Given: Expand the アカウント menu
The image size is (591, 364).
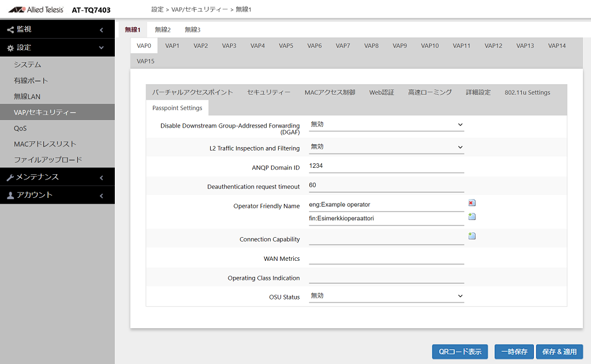Looking at the screenshot, I should [57, 195].
